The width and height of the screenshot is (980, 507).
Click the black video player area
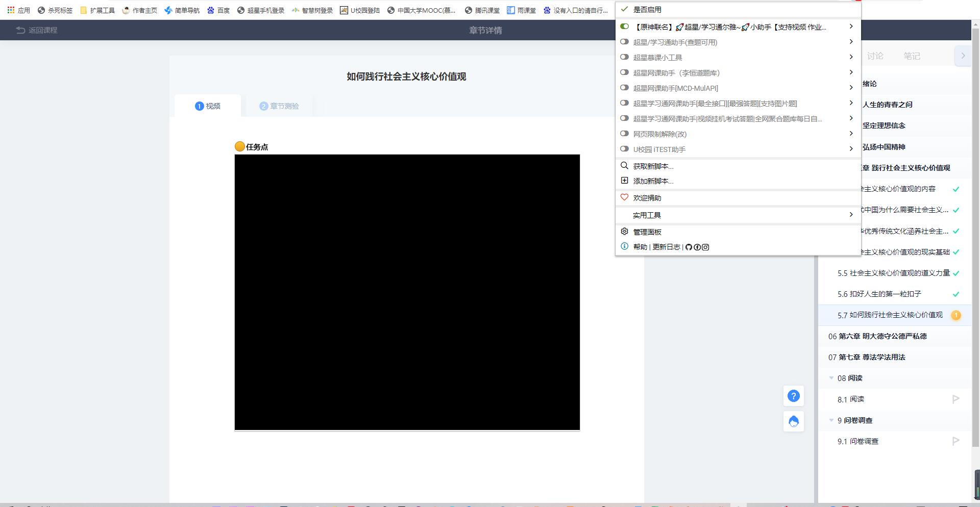click(x=407, y=292)
